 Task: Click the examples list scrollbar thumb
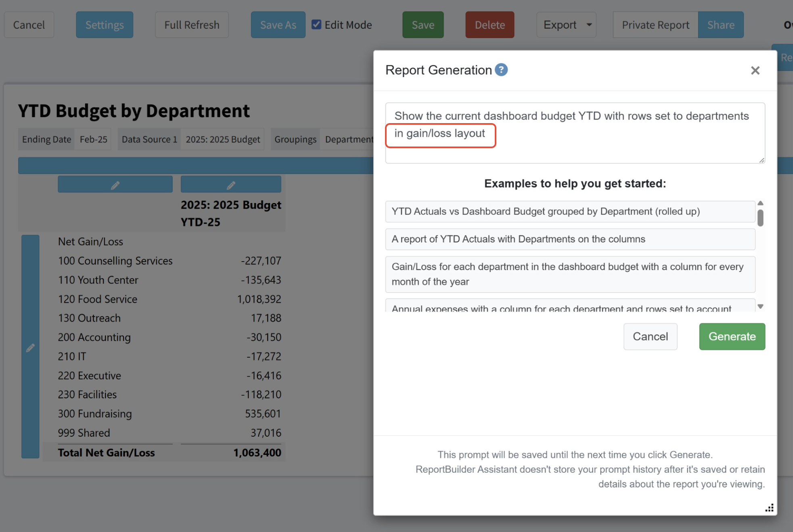click(x=760, y=218)
